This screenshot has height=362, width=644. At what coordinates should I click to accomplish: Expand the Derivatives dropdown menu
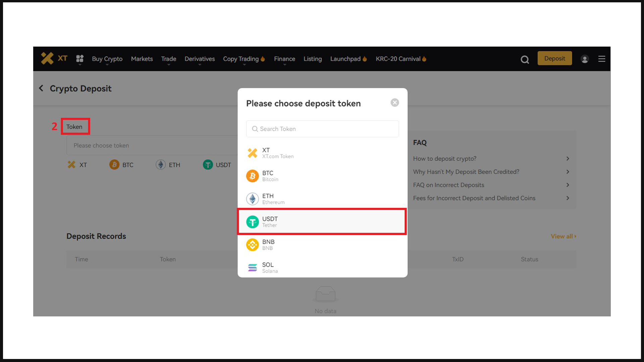(x=200, y=59)
